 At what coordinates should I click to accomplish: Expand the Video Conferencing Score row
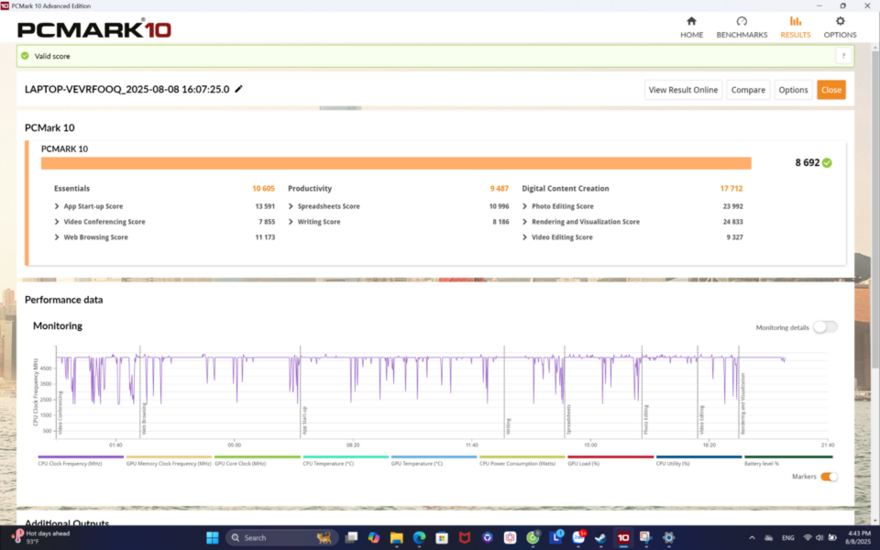pos(57,222)
